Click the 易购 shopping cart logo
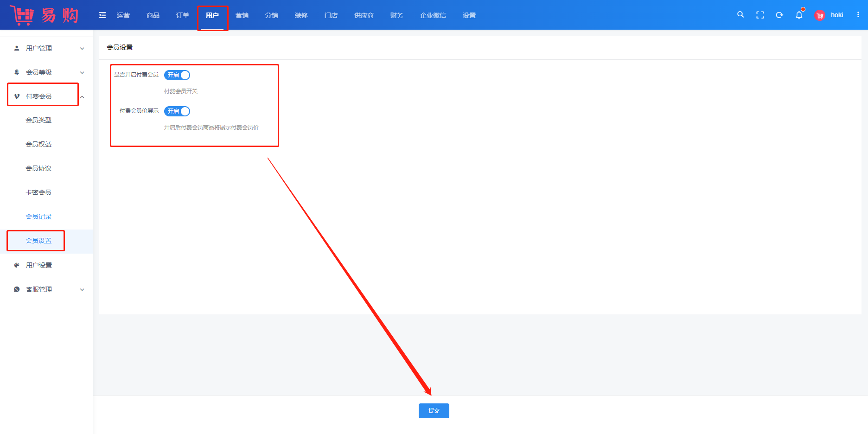 [x=45, y=15]
